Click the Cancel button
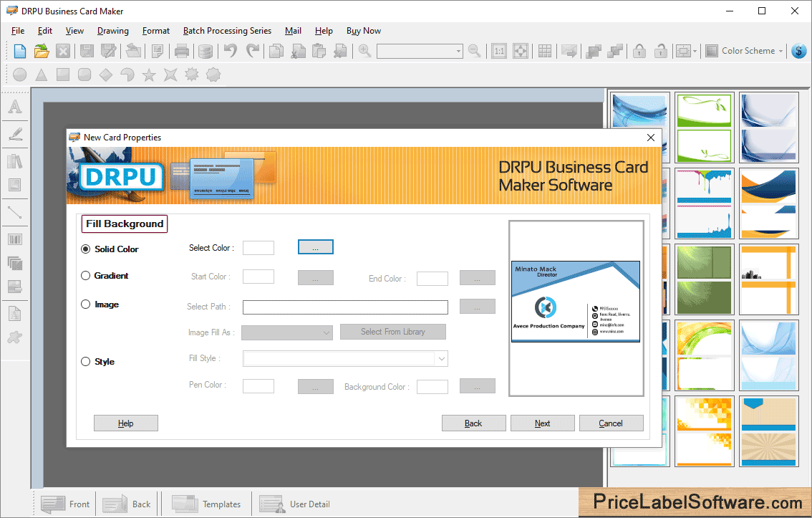812x518 pixels. (611, 423)
